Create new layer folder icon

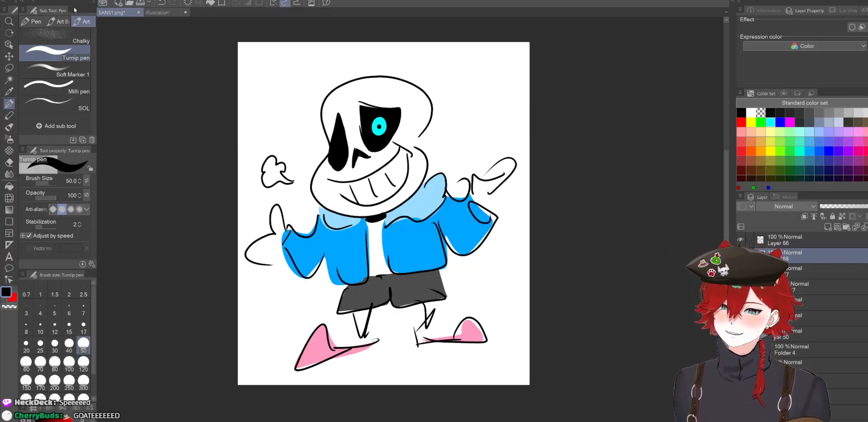click(847, 227)
